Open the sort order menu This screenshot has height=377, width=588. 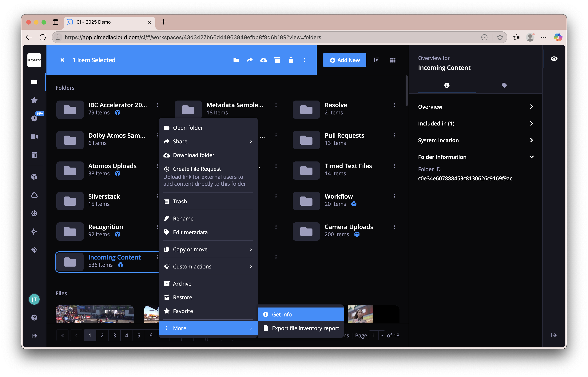pyautogui.click(x=376, y=60)
